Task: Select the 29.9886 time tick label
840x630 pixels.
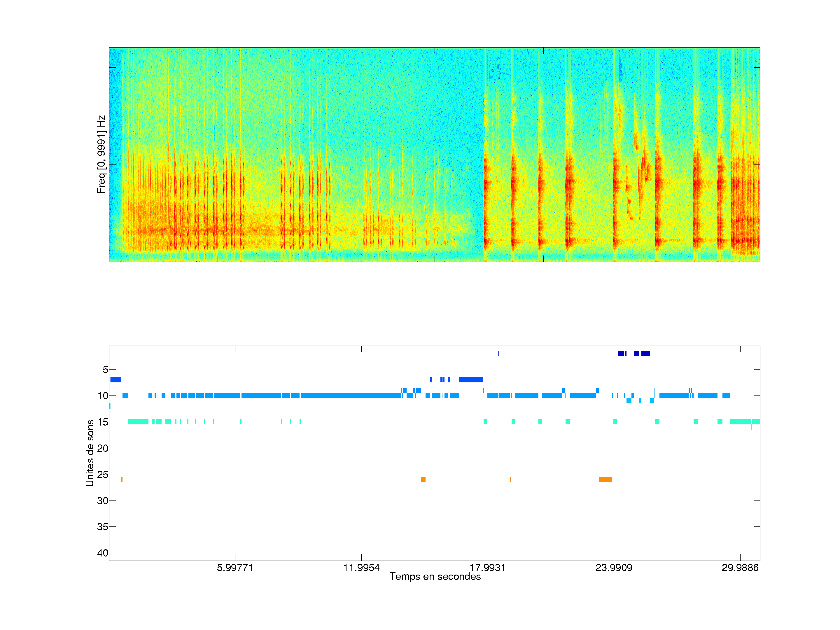Action: pos(740,568)
